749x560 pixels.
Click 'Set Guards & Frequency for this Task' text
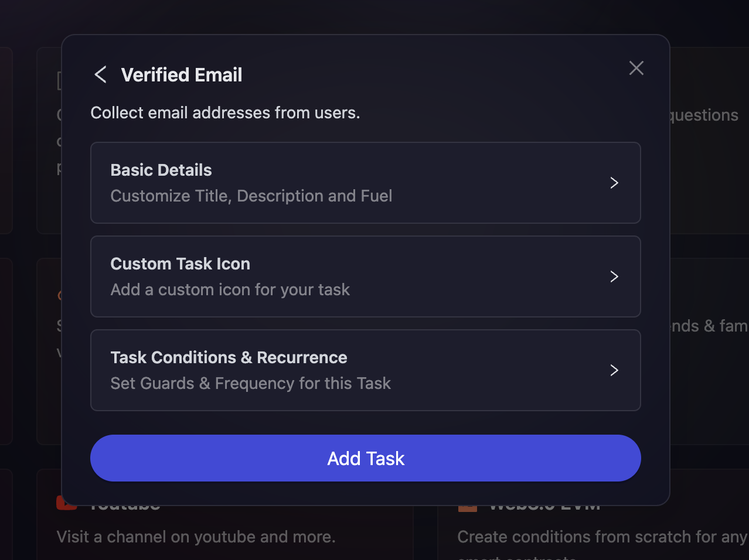251,383
